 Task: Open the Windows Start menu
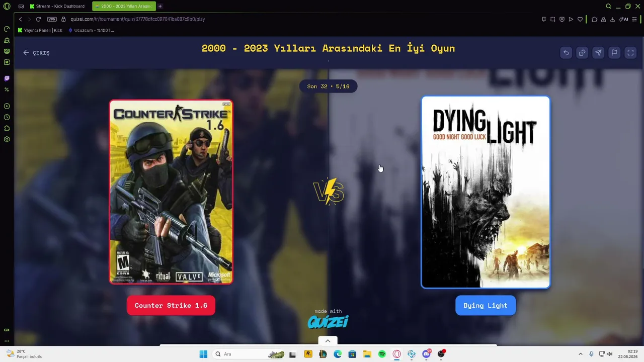coord(203,354)
